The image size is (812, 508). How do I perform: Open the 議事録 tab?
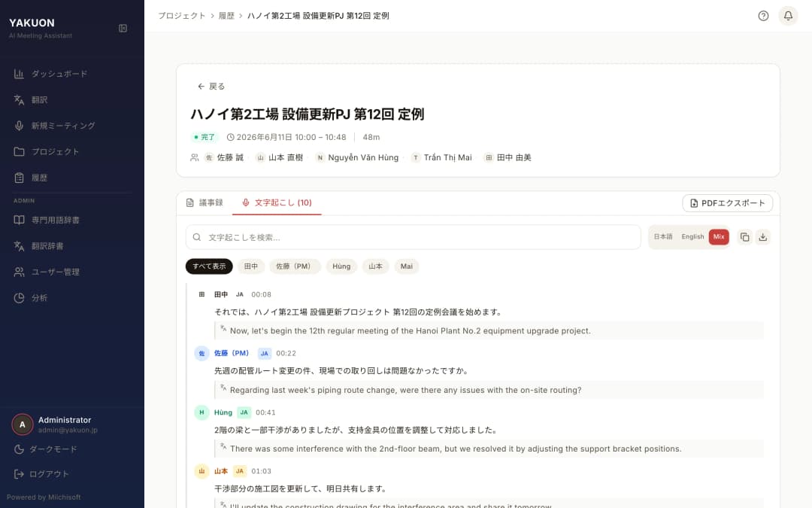point(205,202)
